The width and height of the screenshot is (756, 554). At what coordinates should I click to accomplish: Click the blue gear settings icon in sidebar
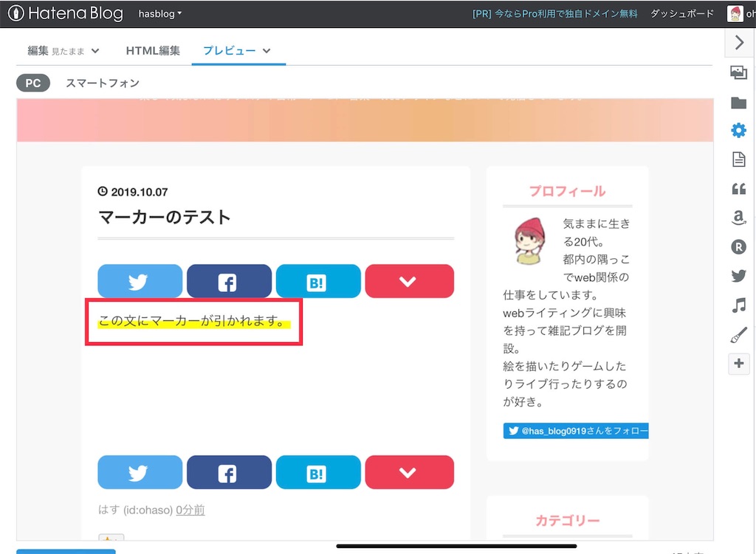tap(738, 130)
